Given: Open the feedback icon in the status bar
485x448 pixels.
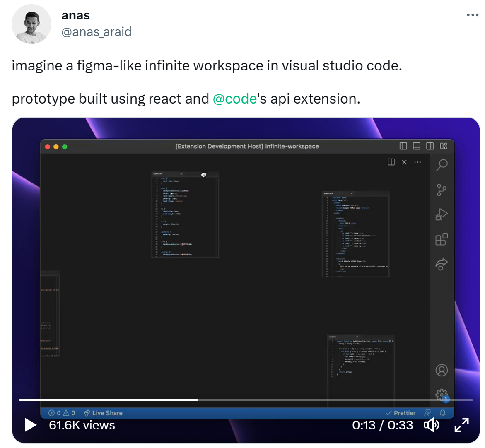Looking at the screenshot, I should pos(427,413).
